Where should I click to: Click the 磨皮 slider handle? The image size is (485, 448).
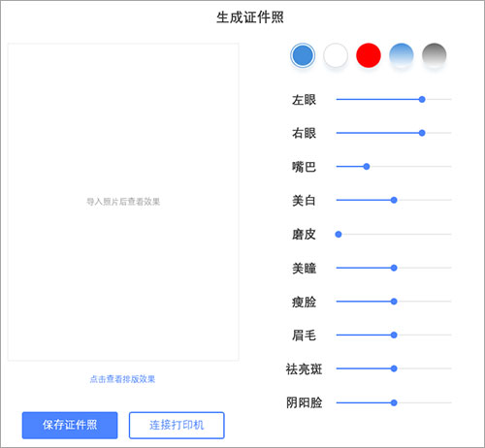339,234
